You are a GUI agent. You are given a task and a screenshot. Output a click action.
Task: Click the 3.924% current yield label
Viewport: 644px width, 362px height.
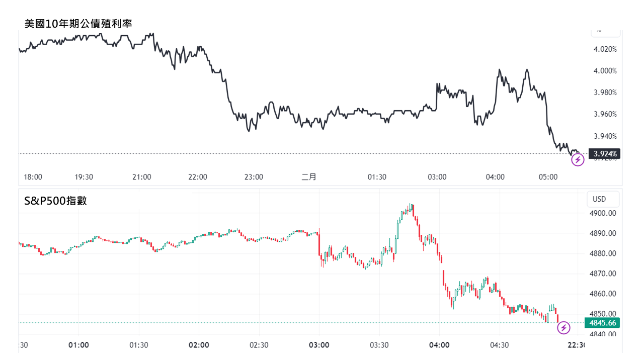tap(606, 154)
